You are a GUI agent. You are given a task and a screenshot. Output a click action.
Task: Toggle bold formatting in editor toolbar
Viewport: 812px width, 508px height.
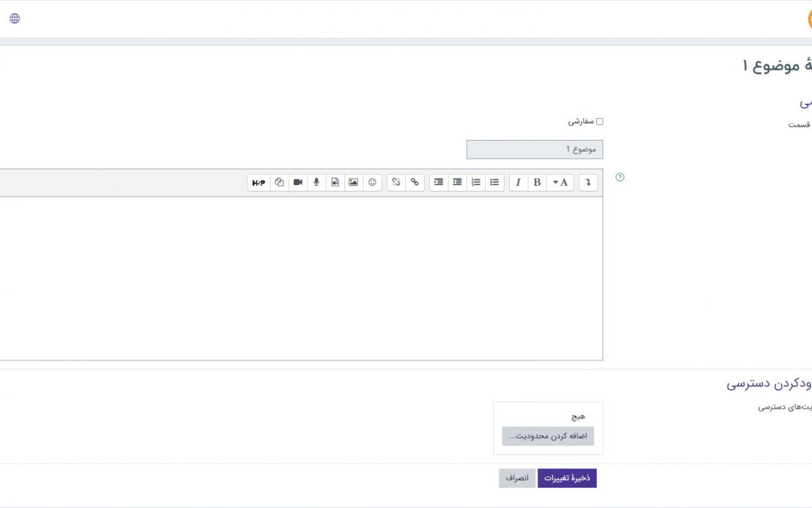[x=537, y=182]
